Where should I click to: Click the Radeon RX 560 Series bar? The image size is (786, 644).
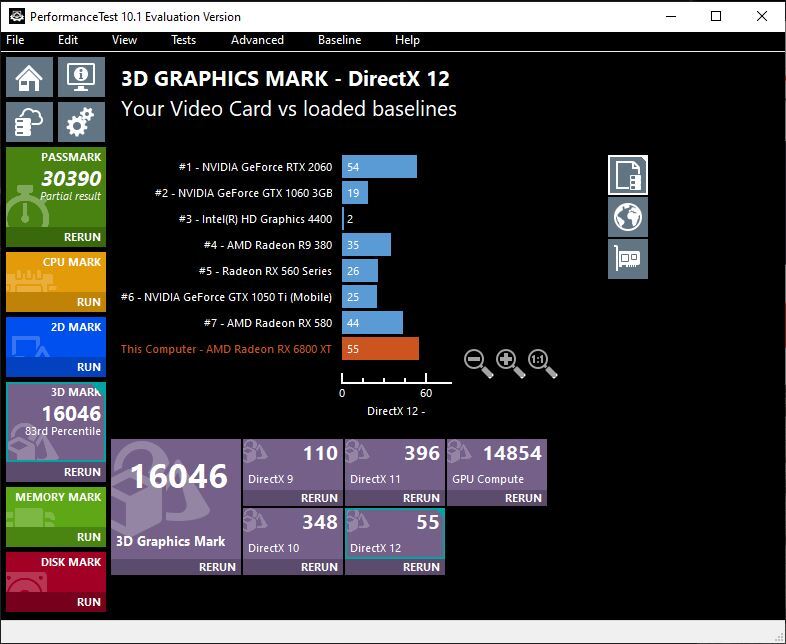tap(360, 271)
